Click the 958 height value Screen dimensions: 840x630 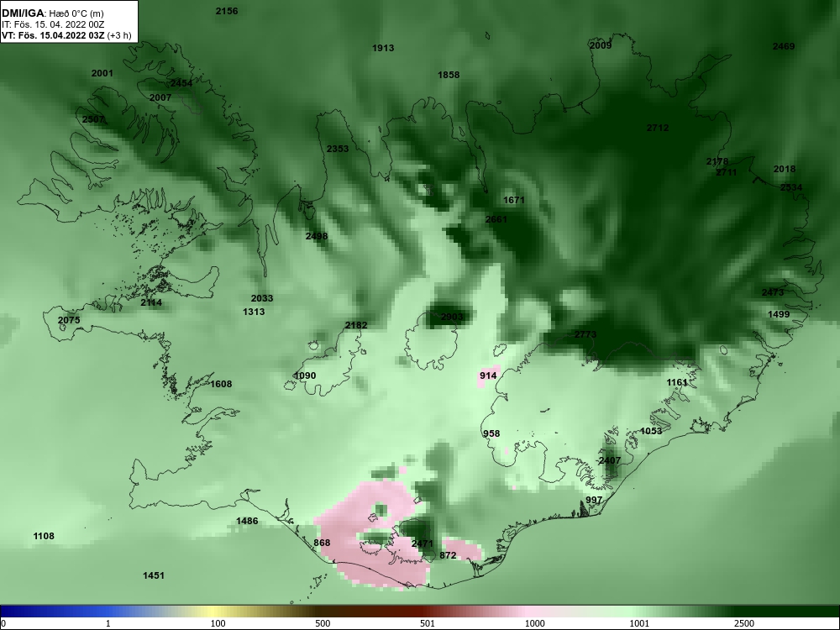click(x=491, y=434)
